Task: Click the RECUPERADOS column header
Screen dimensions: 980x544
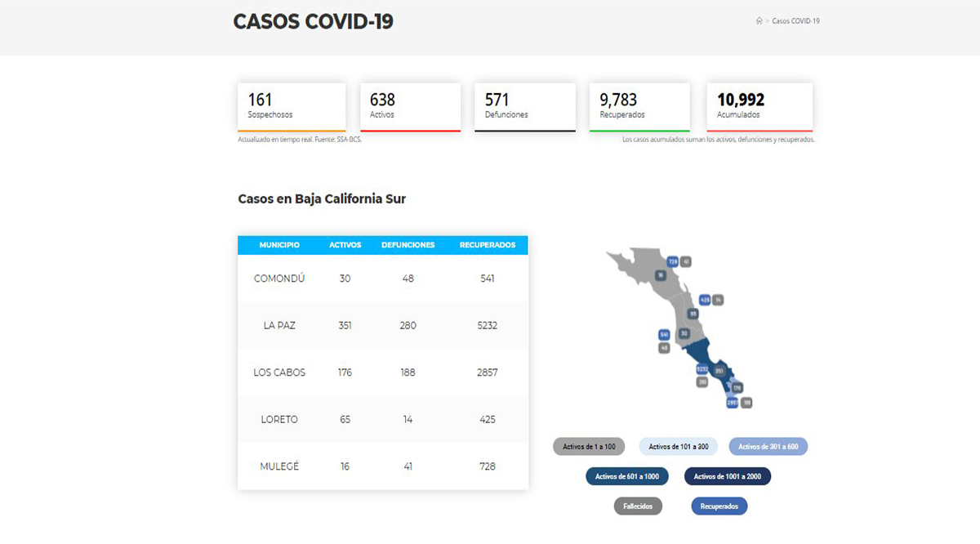Action: (x=488, y=245)
